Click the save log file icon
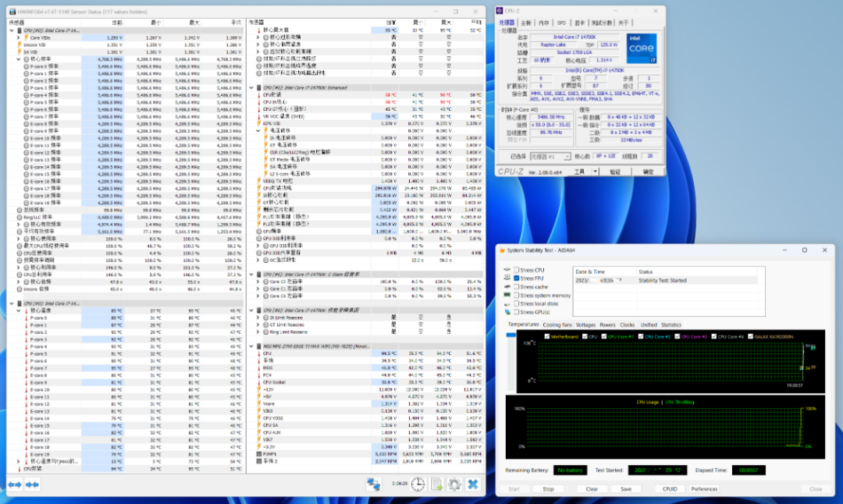This screenshot has width=843, height=504. click(x=437, y=484)
